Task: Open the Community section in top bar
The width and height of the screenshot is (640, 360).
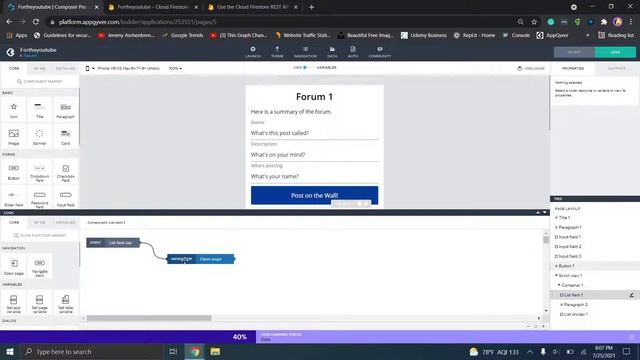Action: pyautogui.click(x=380, y=52)
